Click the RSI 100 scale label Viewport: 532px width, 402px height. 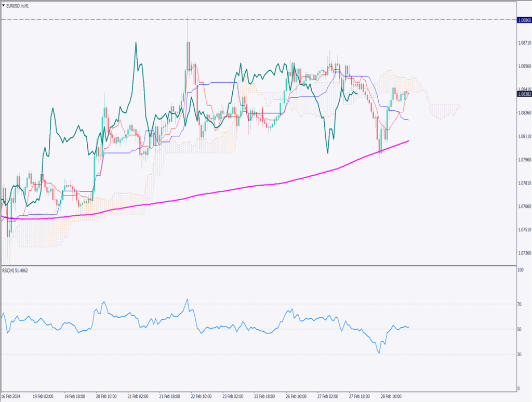coord(521,270)
